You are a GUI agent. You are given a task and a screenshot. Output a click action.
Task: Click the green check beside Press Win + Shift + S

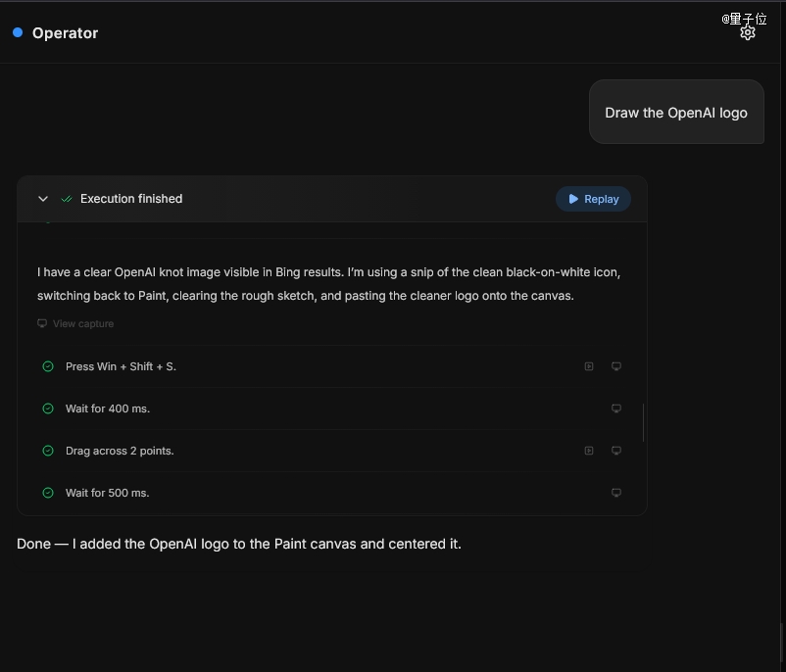click(47, 366)
